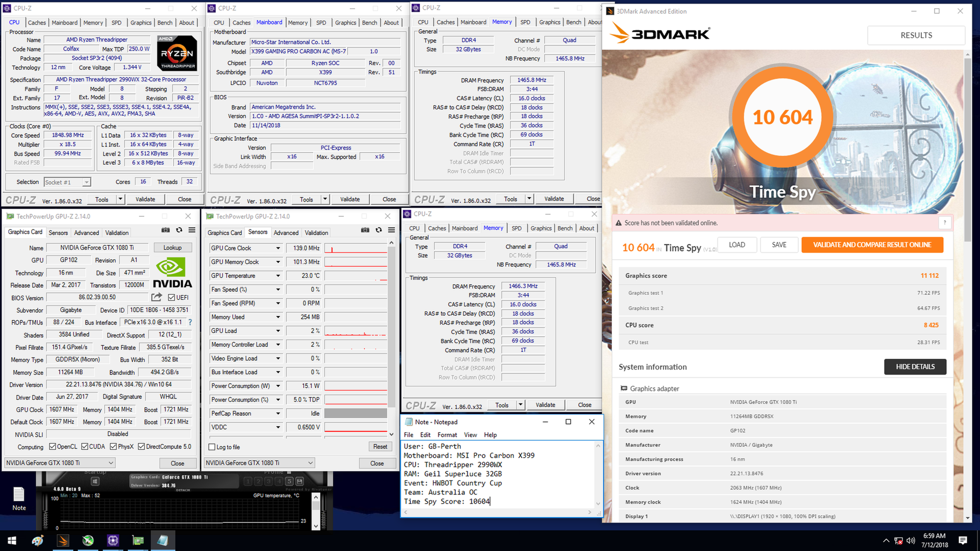980x551 pixels.
Task: Select profile slot 5 in MSI Afterburner
Action: [289, 481]
